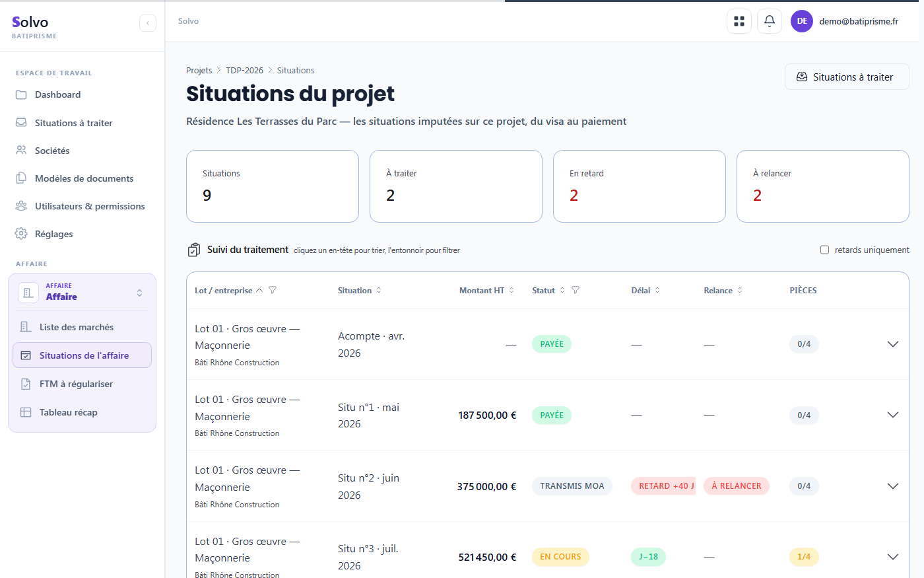This screenshot has height=578, width=924.
Task: Expand the Situ n°1 · mai 2026 row
Action: (x=893, y=415)
